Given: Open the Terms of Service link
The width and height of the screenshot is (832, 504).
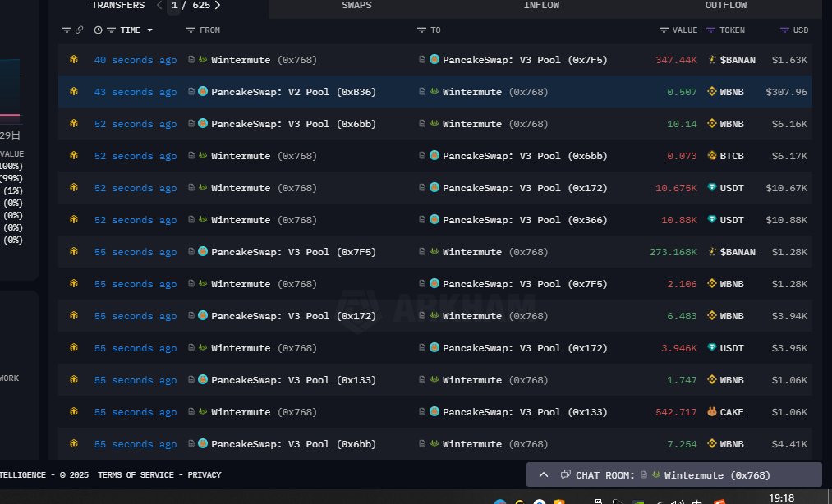Looking at the screenshot, I should [x=136, y=474].
